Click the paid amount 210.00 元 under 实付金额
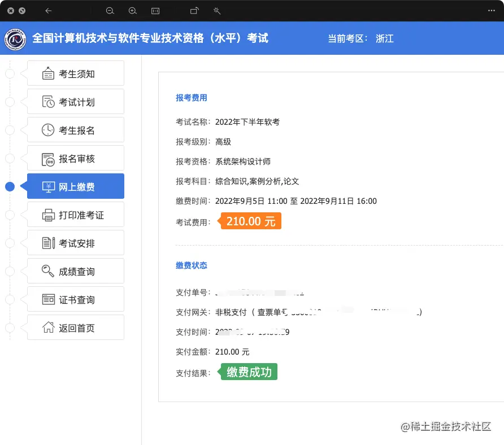Viewport: 504px width, 445px height. [232, 352]
